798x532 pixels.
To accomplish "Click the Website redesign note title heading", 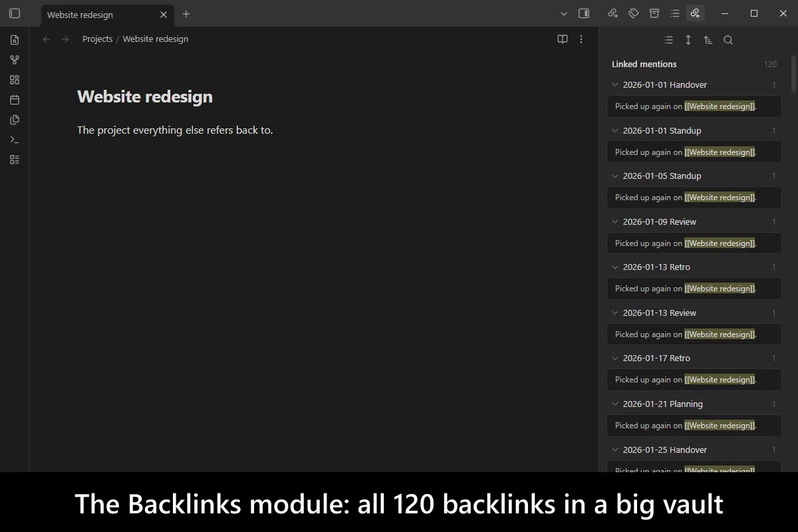I will (x=145, y=96).
